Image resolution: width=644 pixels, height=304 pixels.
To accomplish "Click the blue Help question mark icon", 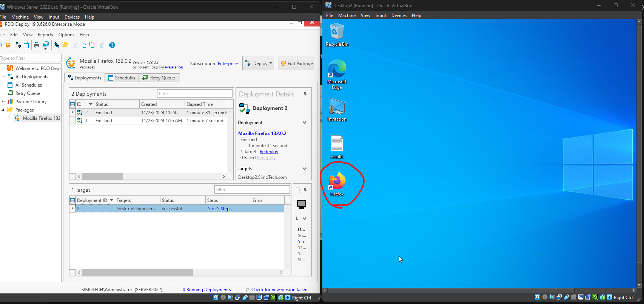I will (x=112, y=45).
